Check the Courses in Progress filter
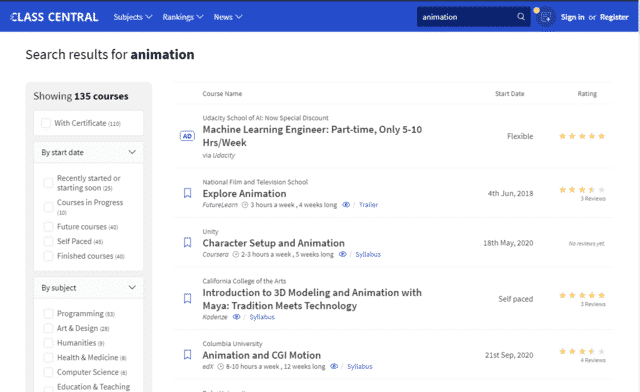640x392 pixels. tap(49, 207)
